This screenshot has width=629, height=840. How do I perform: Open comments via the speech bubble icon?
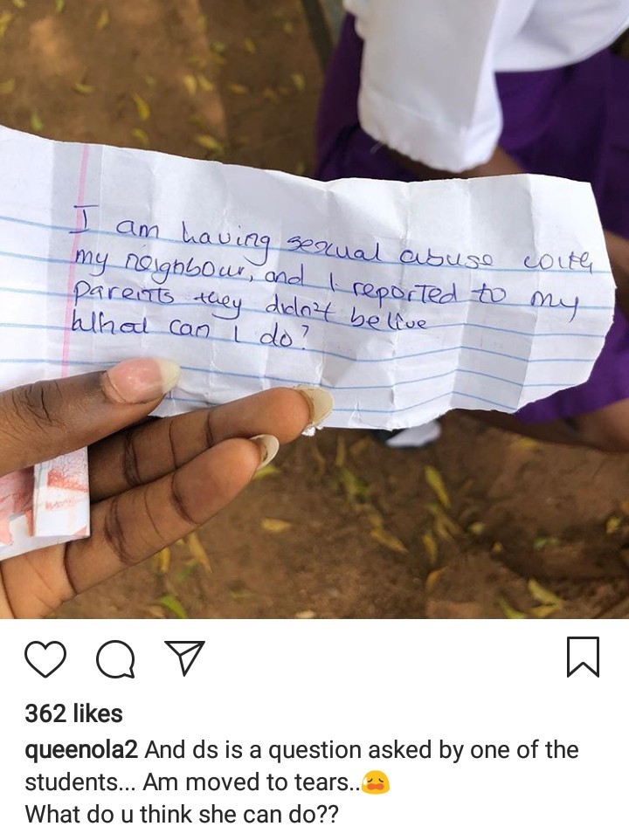pyautogui.click(x=115, y=658)
